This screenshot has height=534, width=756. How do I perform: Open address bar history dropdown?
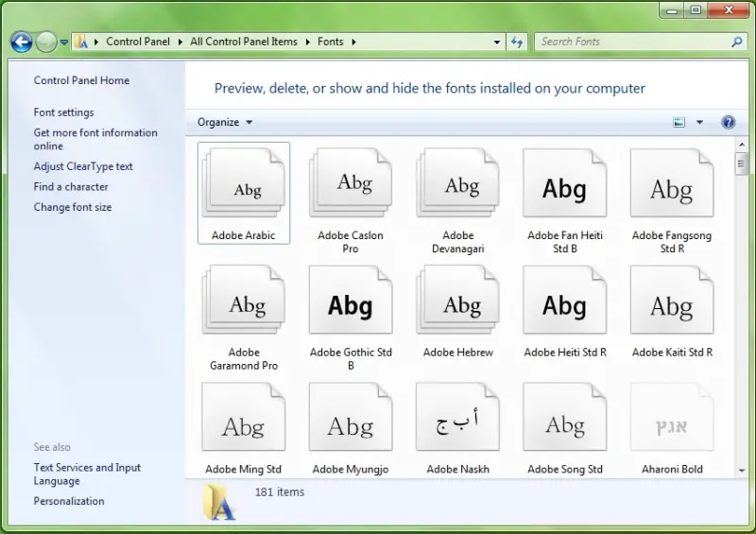point(497,42)
